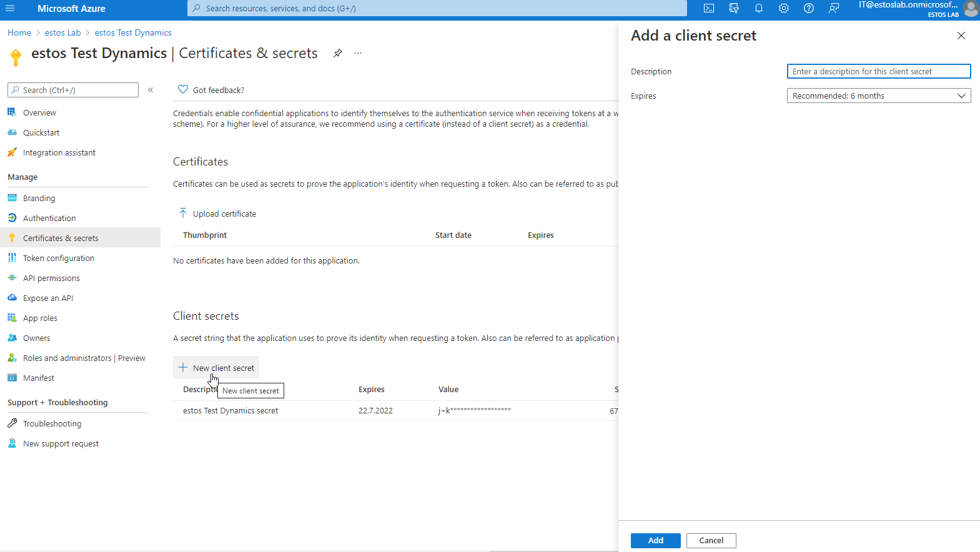This screenshot has height=552, width=980.
Task: Open the more options ellipsis menu
Action: (x=358, y=53)
